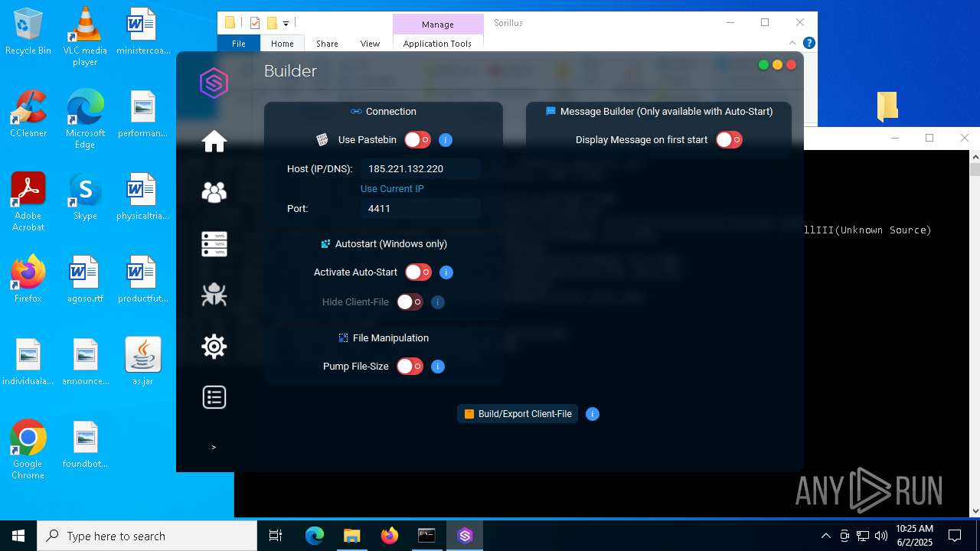This screenshot has width=980, height=551.
Task: Click the console window scrollbar down arrow
Action: pyautogui.click(x=975, y=511)
